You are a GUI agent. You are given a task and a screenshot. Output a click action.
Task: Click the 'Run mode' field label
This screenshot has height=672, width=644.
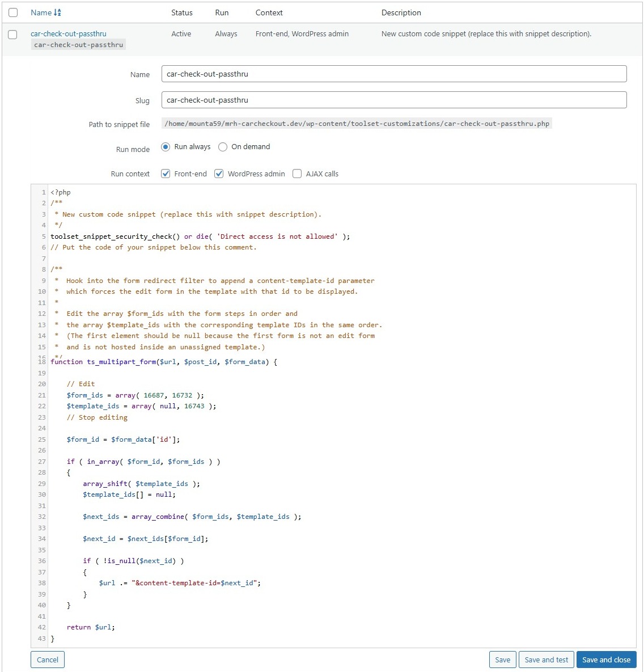point(133,149)
